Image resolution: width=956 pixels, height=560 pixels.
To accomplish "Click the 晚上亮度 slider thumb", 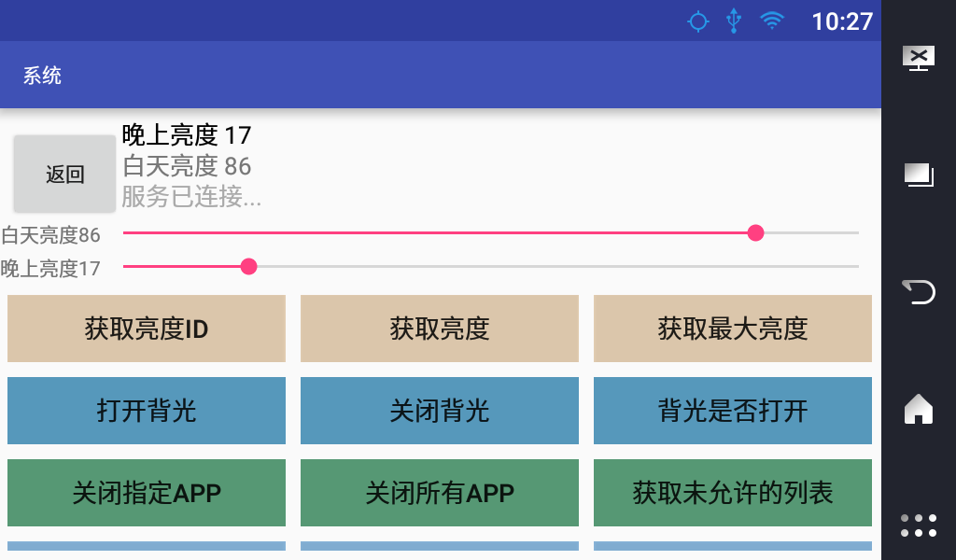I will [248, 266].
